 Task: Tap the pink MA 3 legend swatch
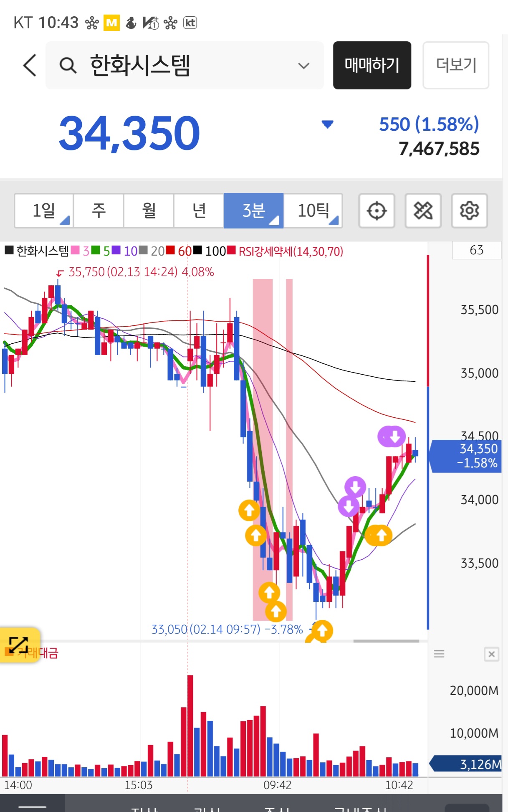click(x=75, y=250)
